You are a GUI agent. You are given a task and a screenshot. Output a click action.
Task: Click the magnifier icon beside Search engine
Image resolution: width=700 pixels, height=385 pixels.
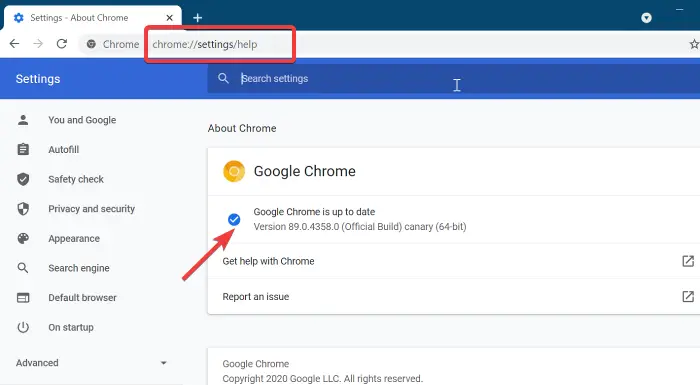click(x=23, y=268)
